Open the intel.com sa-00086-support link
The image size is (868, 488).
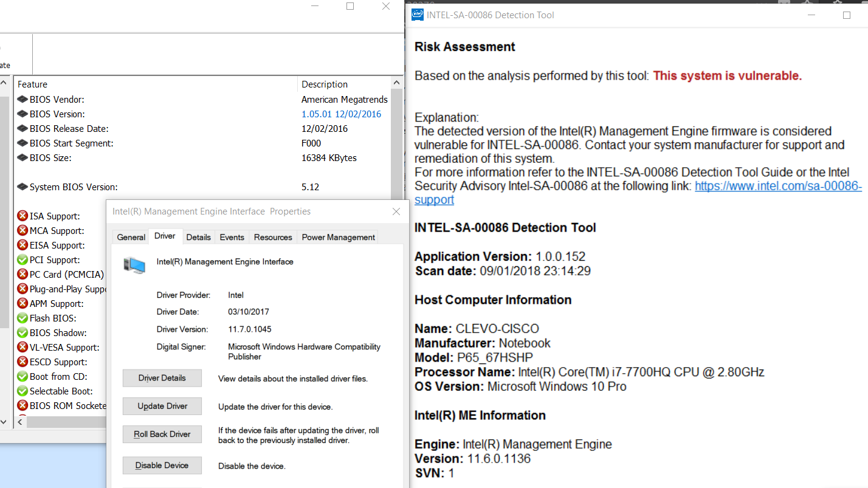(x=778, y=187)
